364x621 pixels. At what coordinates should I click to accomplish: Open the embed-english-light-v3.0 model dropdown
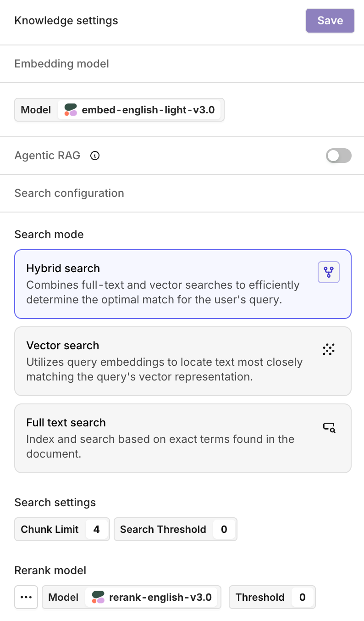click(x=139, y=110)
